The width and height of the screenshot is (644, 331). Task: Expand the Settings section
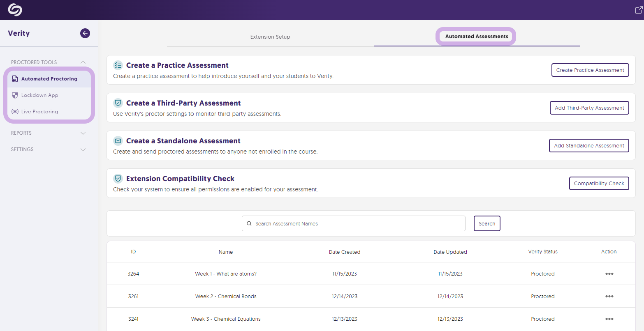coord(83,149)
